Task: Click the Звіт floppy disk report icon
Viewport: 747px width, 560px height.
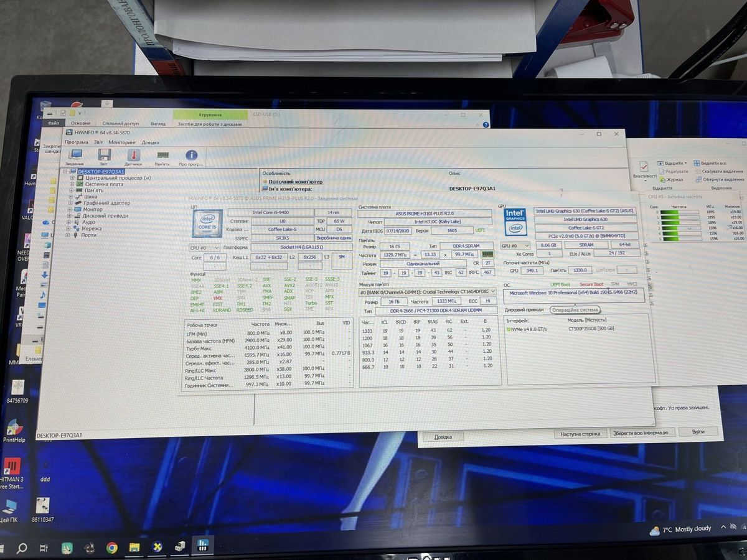Action: tap(104, 157)
